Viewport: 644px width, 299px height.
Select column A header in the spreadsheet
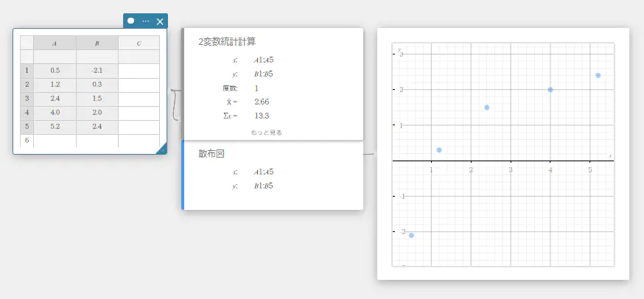(x=55, y=43)
